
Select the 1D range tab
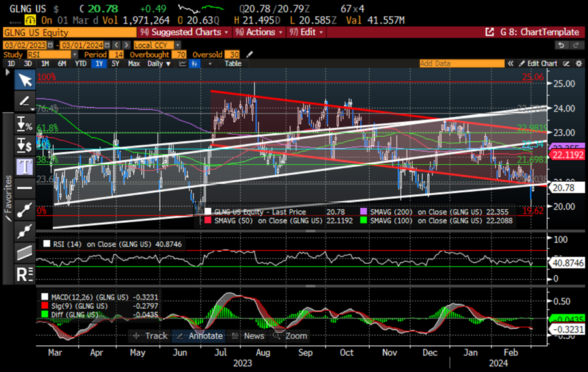(x=11, y=64)
